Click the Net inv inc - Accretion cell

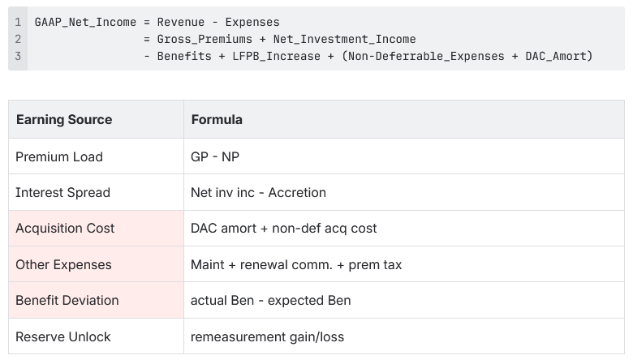coord(258,192)
